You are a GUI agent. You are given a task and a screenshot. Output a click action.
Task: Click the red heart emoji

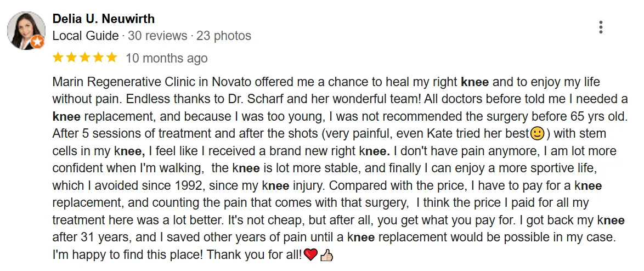[311, 255]
